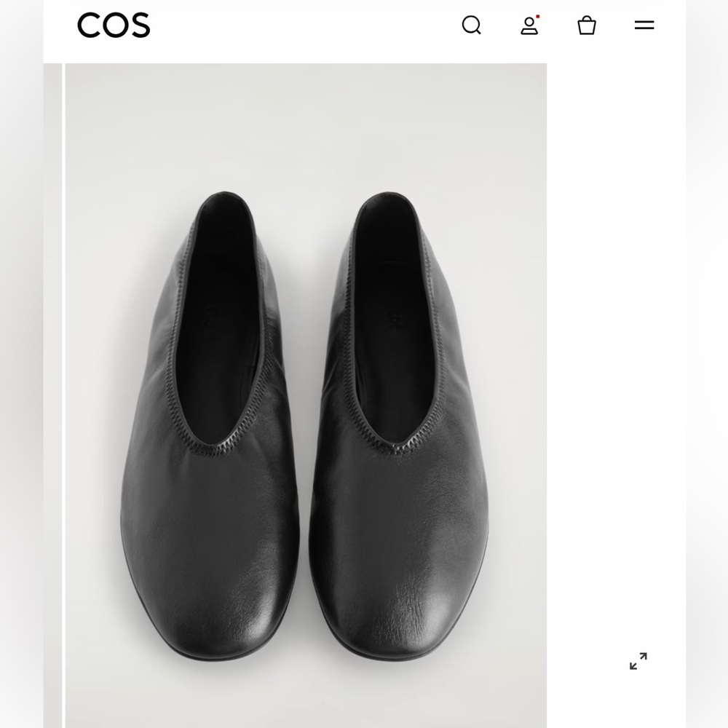Show the previous product image strip
The width and height of the screenshot is (728, 728).
point(52,395)
